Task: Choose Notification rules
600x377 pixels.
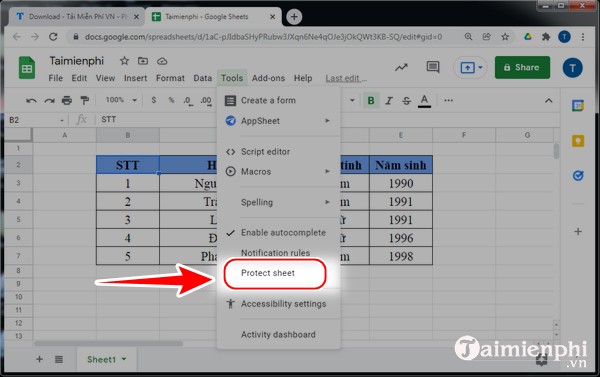Action: [x=279, y=253]
